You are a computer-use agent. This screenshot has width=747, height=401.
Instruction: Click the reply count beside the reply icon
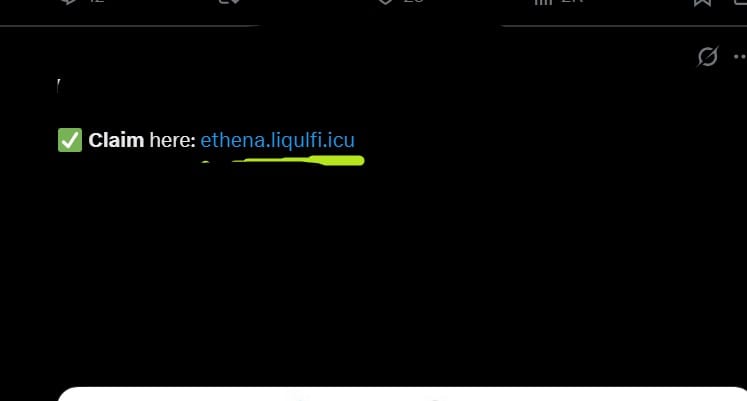pos(97,1)
